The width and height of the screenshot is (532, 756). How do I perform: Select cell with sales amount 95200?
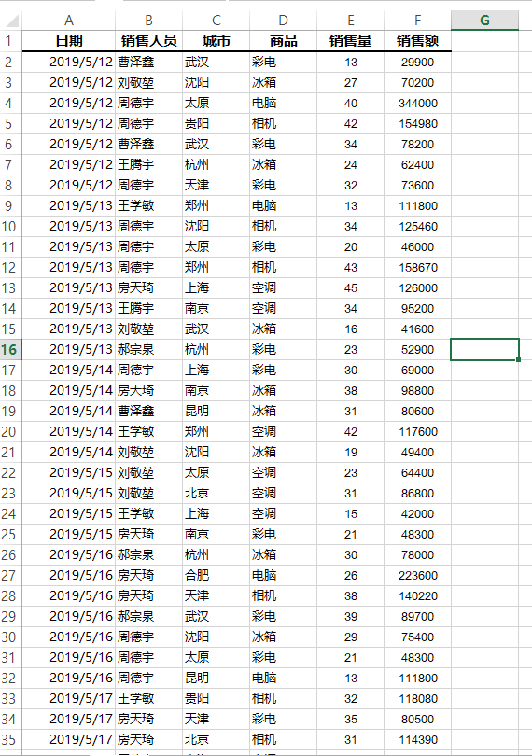click(x=418, y=309)
